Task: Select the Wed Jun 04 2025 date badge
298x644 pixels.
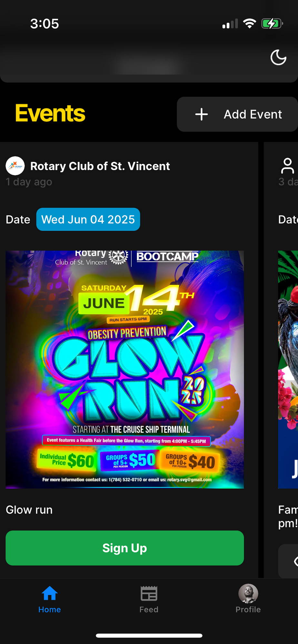Action: [x=88, y=219]
